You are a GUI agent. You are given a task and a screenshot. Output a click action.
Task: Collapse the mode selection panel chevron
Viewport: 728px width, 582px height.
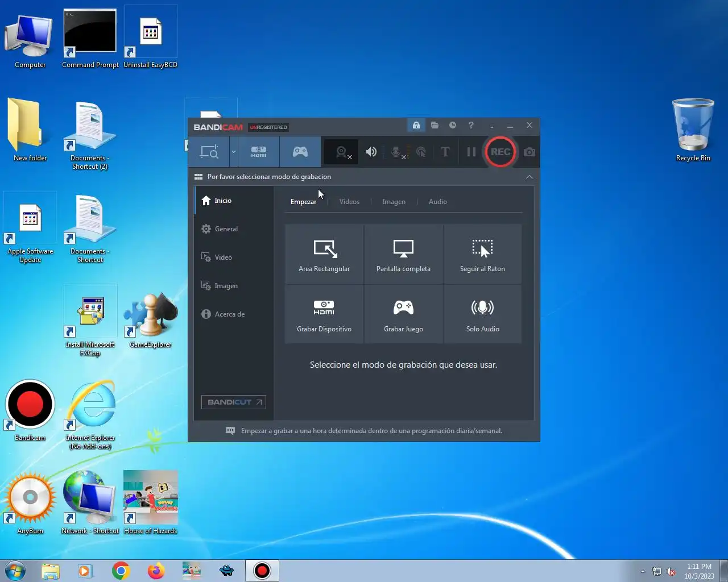[530, 177]
